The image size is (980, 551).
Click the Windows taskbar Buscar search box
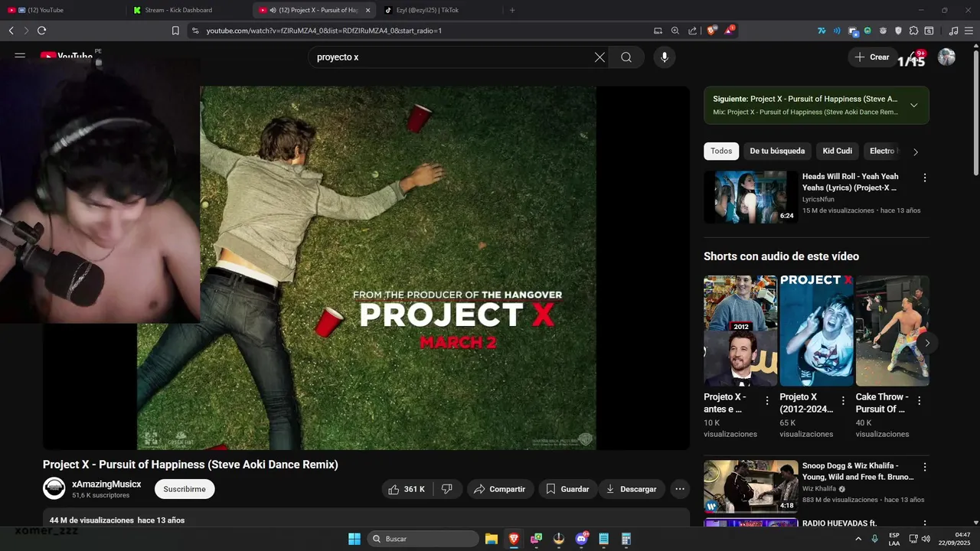(423, 539)
